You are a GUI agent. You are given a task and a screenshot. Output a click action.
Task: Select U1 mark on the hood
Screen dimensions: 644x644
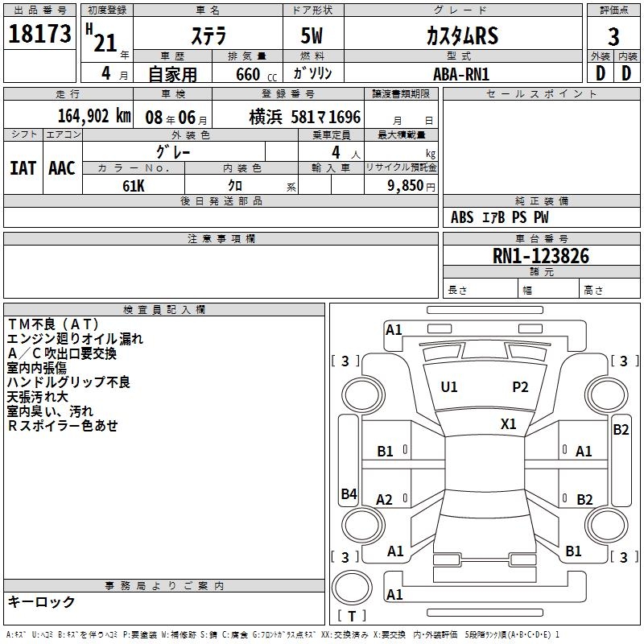[x=449, y=387]
